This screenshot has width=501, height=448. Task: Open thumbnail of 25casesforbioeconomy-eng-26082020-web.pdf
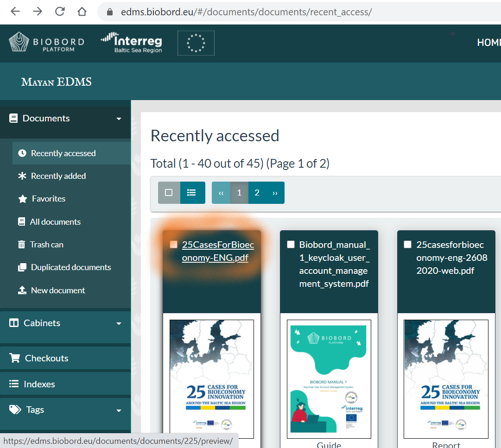click(x=446, y=379)
